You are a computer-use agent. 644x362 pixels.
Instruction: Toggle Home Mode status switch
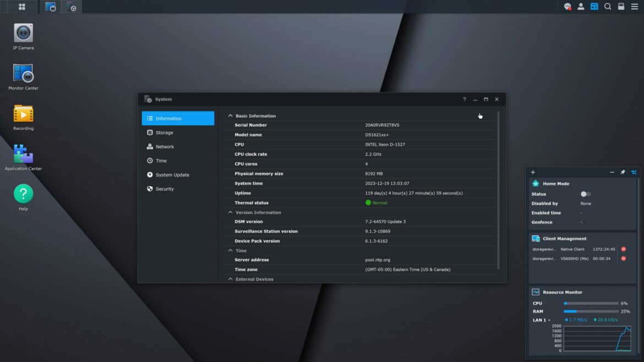pos(586,194)
